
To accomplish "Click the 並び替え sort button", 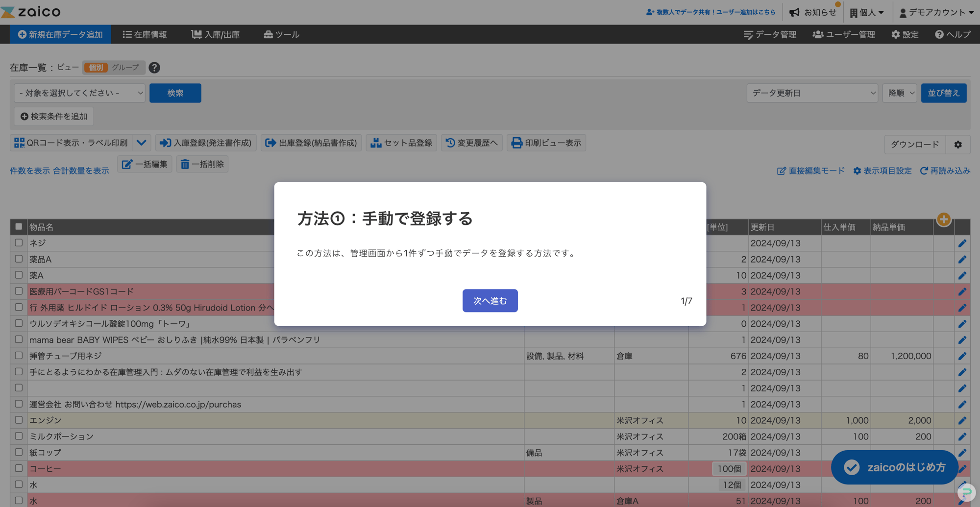I will [x=944, y=93].
